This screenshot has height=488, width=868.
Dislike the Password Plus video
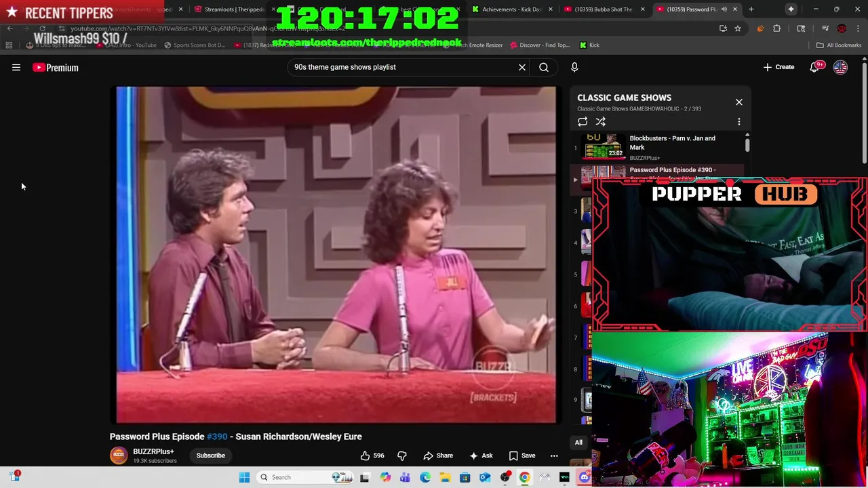(x=402, y=455)
